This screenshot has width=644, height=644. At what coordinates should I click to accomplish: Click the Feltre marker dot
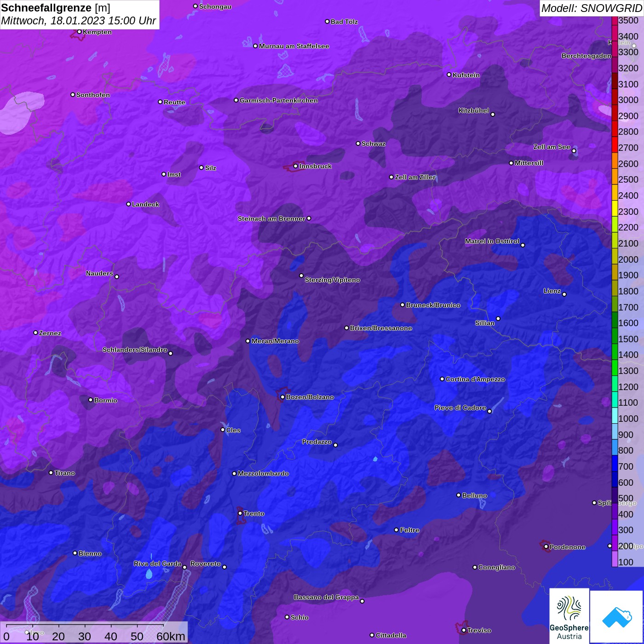pyautogui.click(x=397, y=530)
